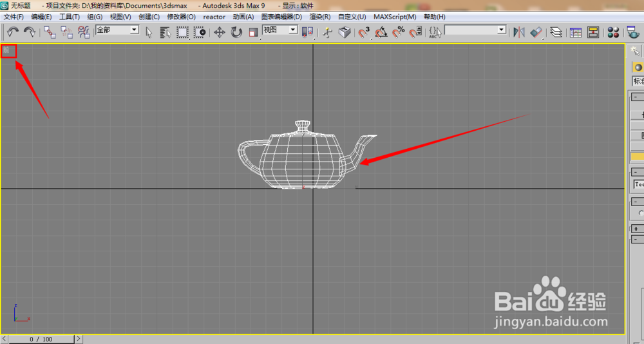This screenshot has width=644, height=344.
Task: Open the 动画(A) menu
Action: 243,17
